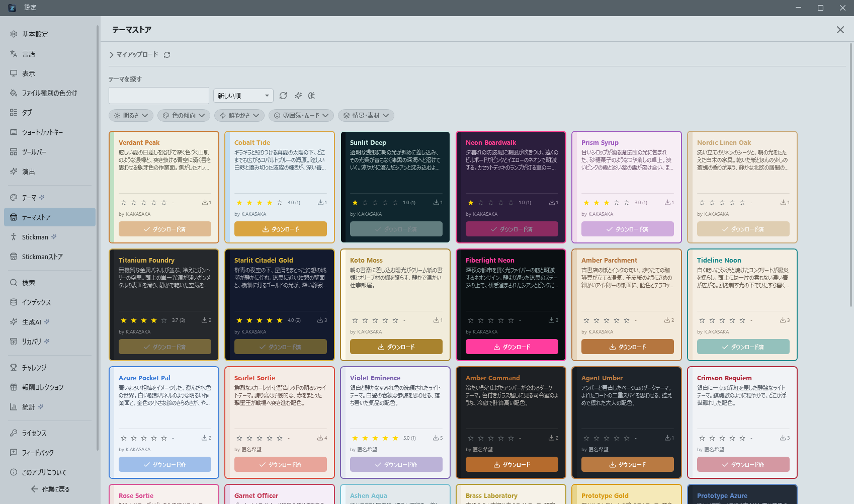The height and width of the screenshot is (504, 854).
Task: Open the 色の傾向 filter dropdown
Action: [x=184, y=115]
